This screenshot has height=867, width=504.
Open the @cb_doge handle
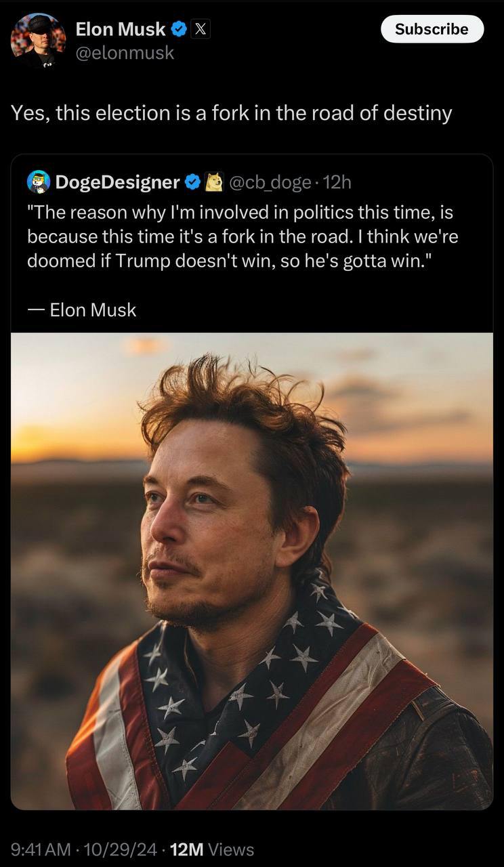pos(270,182)
